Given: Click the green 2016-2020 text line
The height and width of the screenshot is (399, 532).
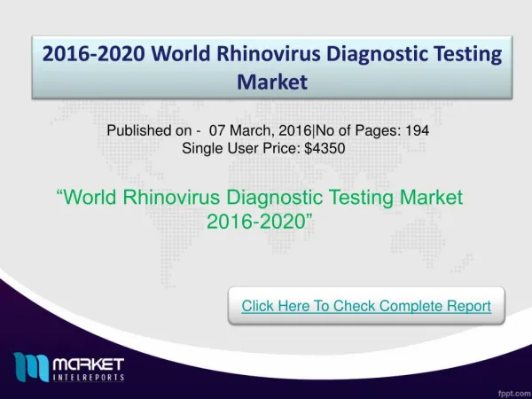Looking at the screenshot, I should (260, 222).
